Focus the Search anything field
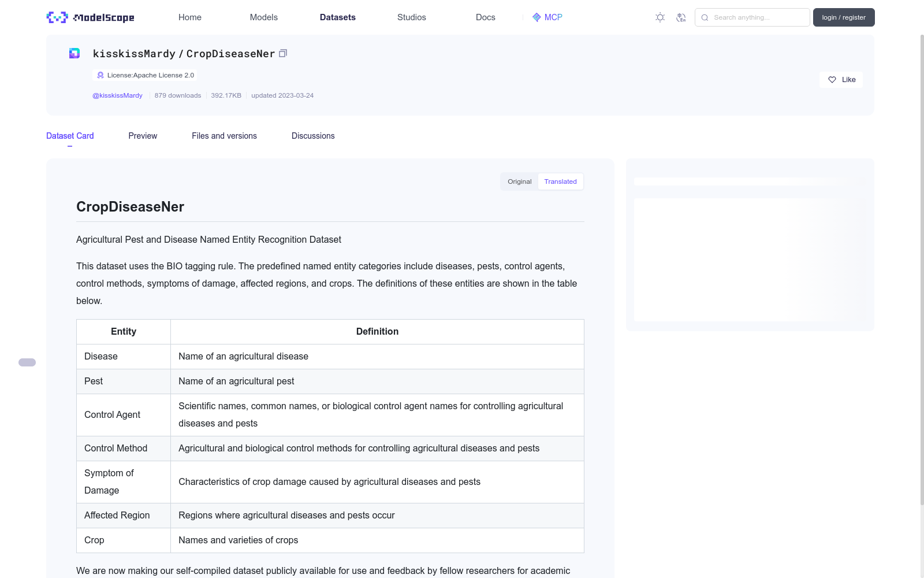Image resolution: width=924 pixels, height=578 pixels. [x=752, y=17]
